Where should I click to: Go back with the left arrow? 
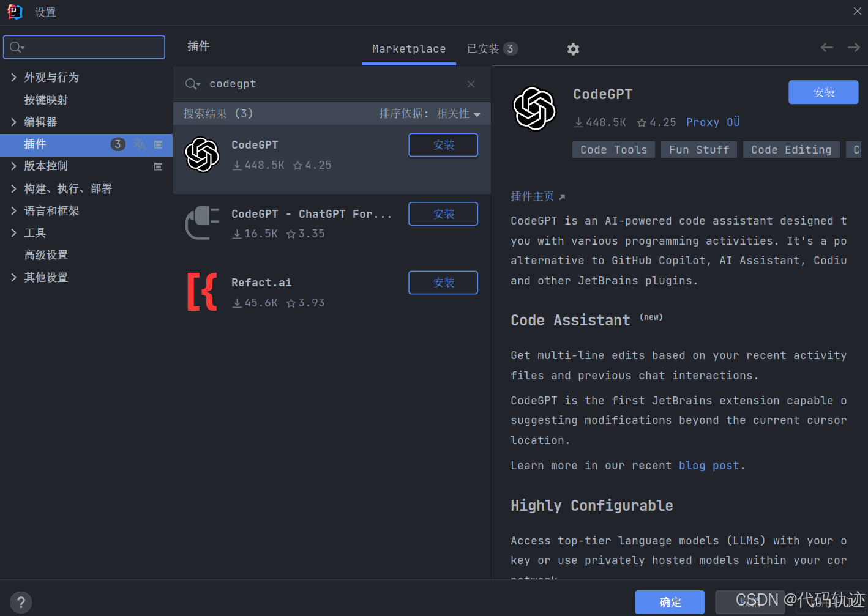point(827,48)
